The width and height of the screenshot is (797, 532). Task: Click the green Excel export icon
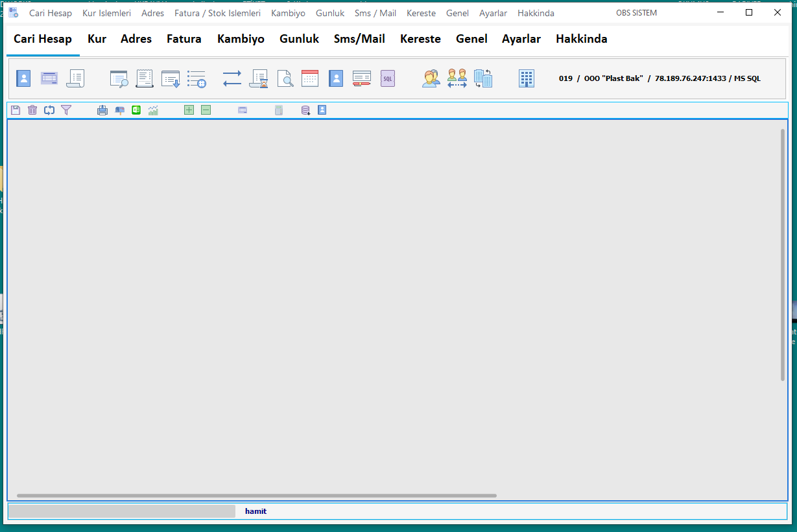[x=136, y=110]
